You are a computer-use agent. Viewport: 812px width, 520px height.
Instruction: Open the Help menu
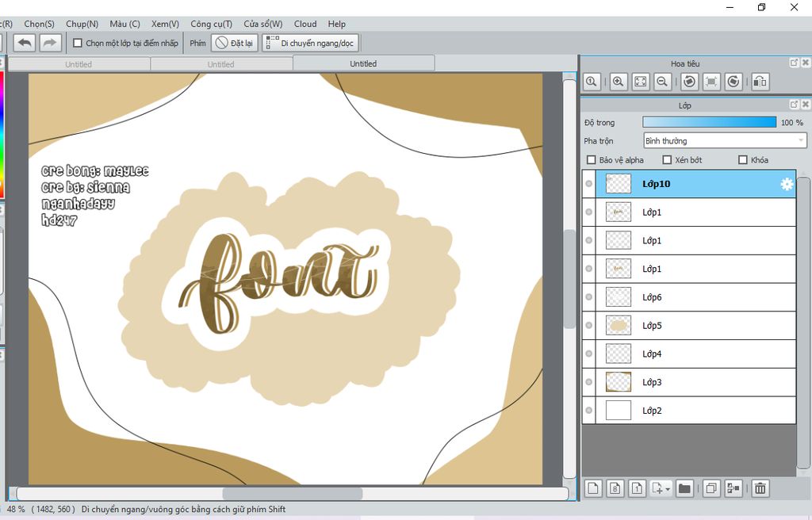pos(336,24)
